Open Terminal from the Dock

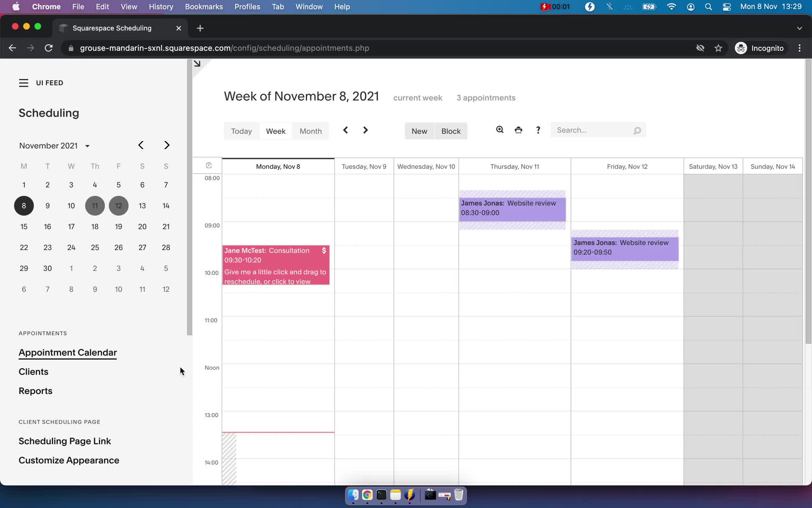(381, 495)
